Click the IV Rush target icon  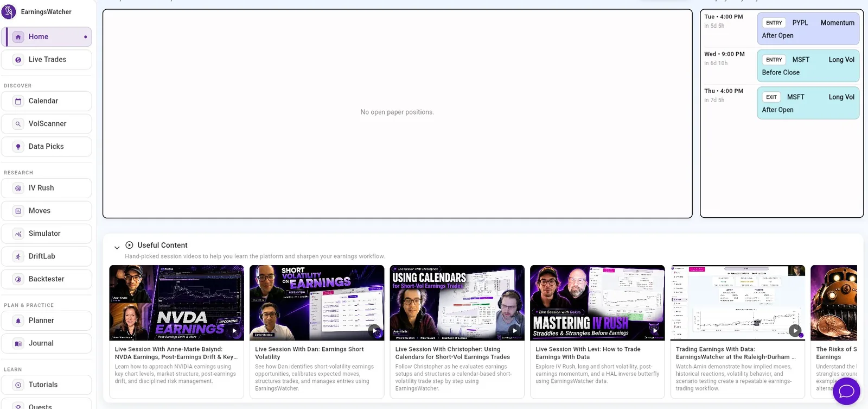coord(18,188)
